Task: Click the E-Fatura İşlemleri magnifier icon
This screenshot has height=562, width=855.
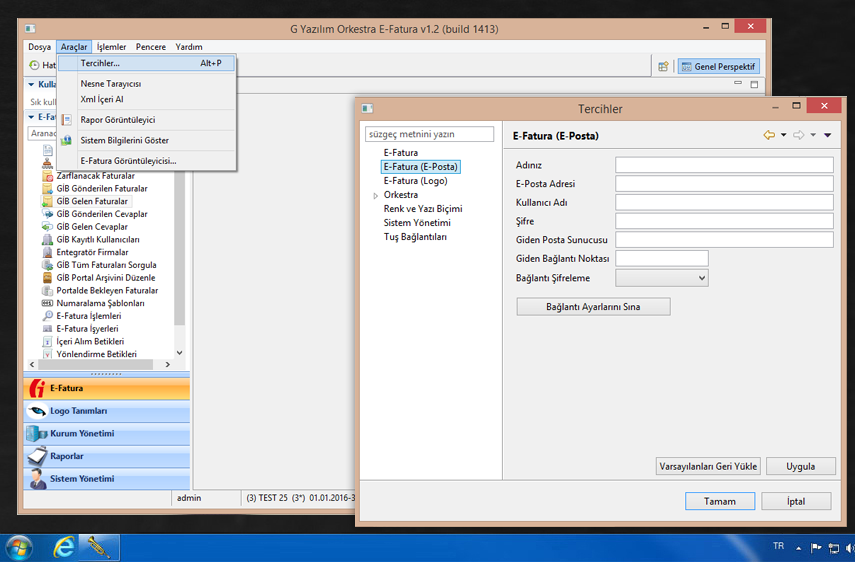Action: click(47, 316)
